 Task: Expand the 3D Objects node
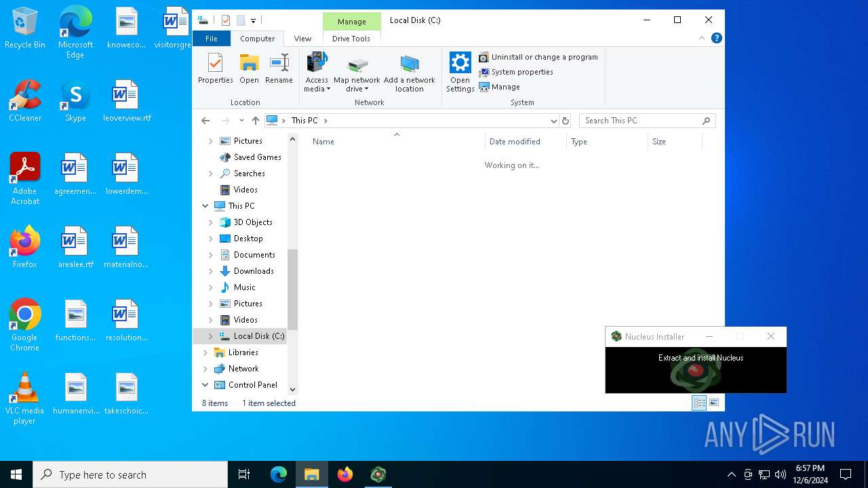coord(211,222)
